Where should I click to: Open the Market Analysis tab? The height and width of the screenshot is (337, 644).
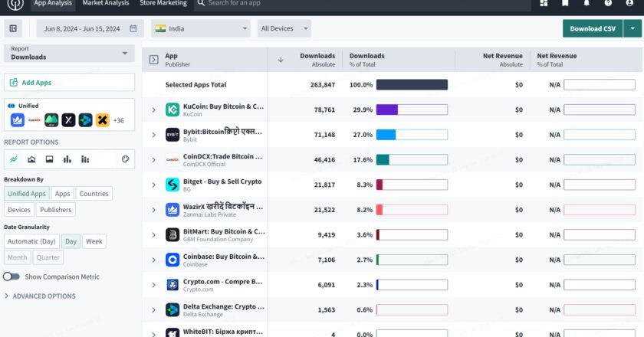pyautogui.click(x=106, y=3)
